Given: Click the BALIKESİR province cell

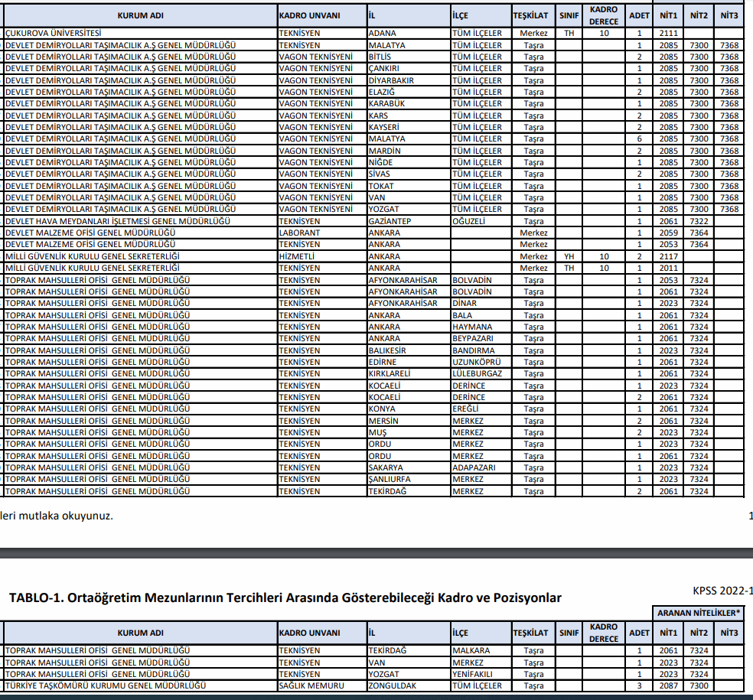Looking at the screenshot, I should [409, 350].
